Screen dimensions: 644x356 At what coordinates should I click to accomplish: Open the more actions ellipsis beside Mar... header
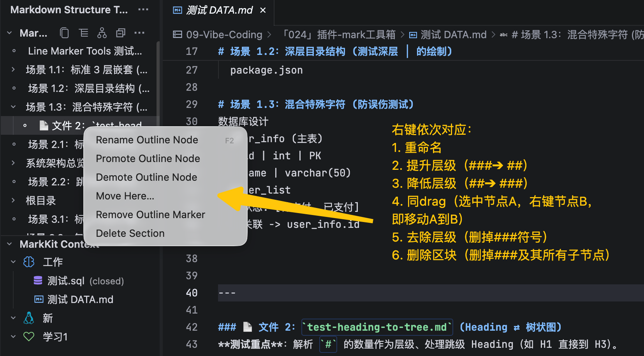coord(139,33)
